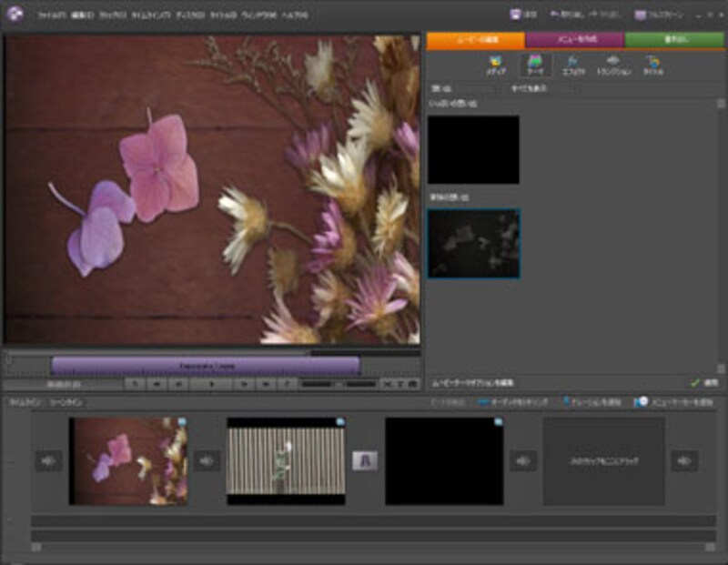Open the theme category dropdown
This screenshot has height=565, width=728.
[x=464, y=89]
